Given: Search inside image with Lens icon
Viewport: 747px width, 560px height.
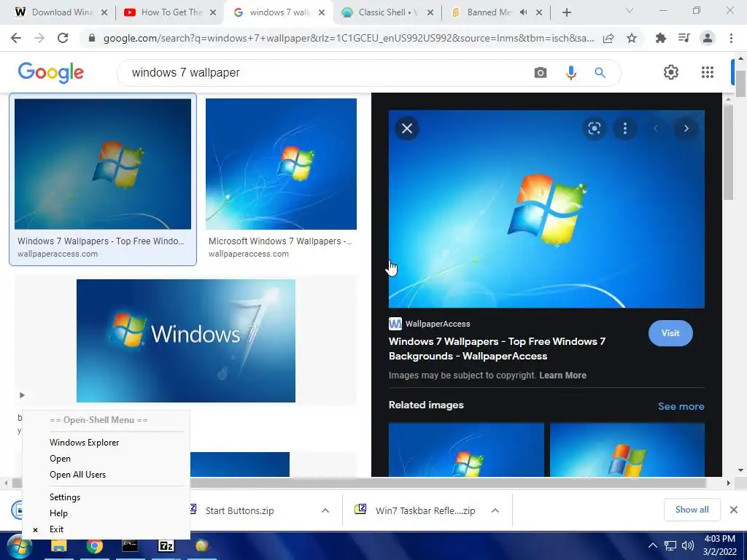Looking at the screenshot, I should (594, 128).
